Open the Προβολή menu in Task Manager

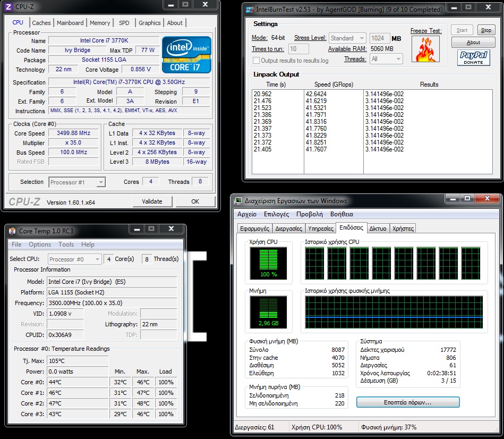click(310, 214)
